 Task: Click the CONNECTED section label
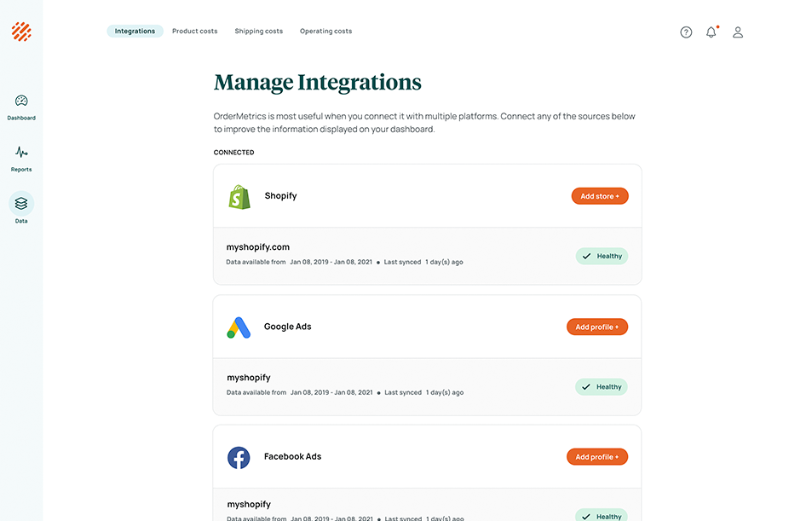click(x=233, y=153)
